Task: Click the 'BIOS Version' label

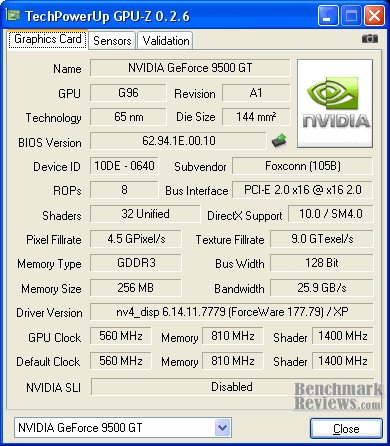Action: 50,143
